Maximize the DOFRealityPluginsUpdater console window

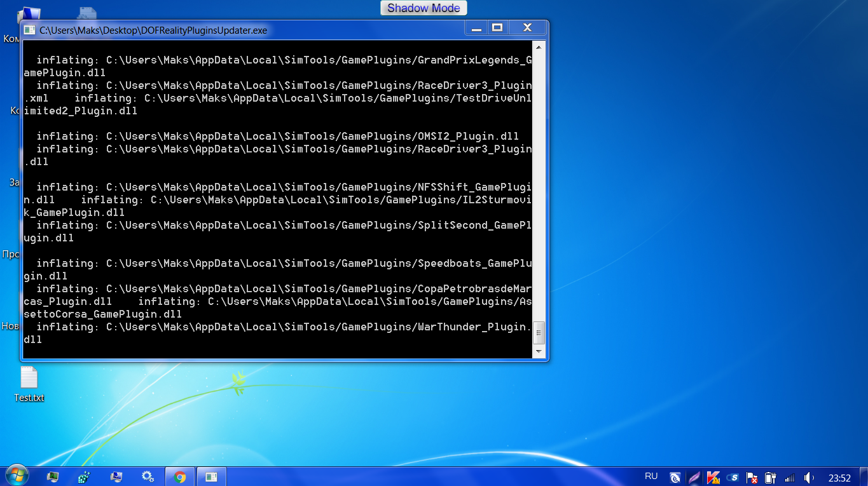tap(497, 28)
